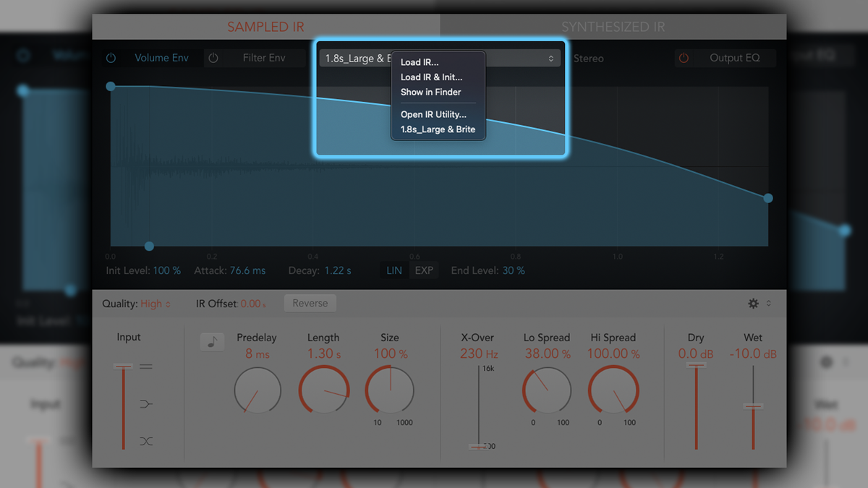Switch to the SYNTHESIZED IR tab
The width and height of the screenshot is (868, 488).
click(613, 27)
